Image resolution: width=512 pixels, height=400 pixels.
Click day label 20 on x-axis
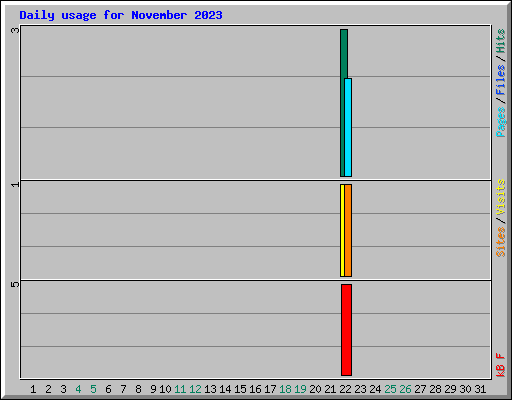tap(315, 389)
